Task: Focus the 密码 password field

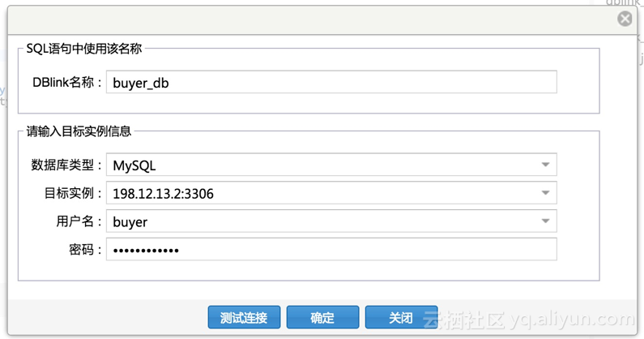Action: 331,249
